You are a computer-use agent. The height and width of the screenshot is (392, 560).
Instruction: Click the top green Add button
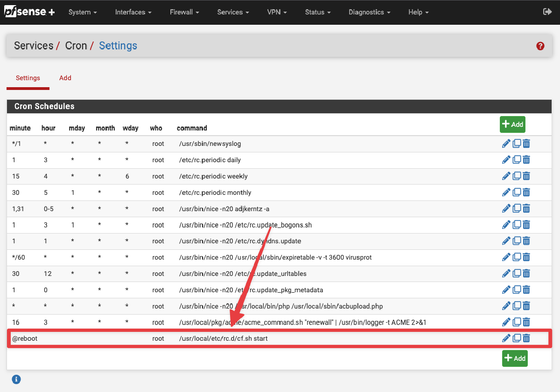[512, 124]
